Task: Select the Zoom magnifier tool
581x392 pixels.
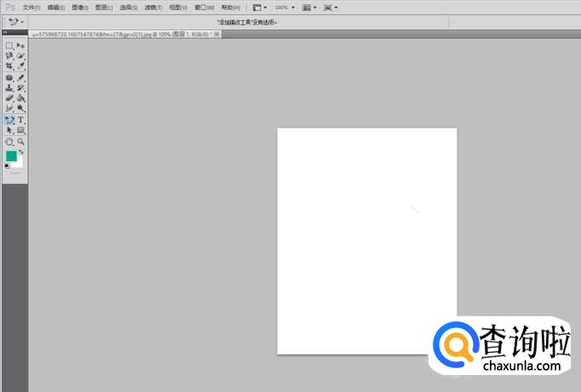Action: coord(20,142)
